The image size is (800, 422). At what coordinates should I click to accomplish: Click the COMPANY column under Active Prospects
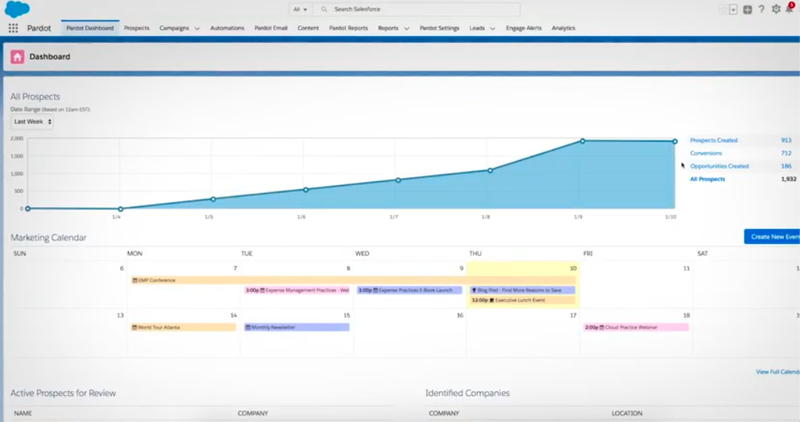point(253,413)
